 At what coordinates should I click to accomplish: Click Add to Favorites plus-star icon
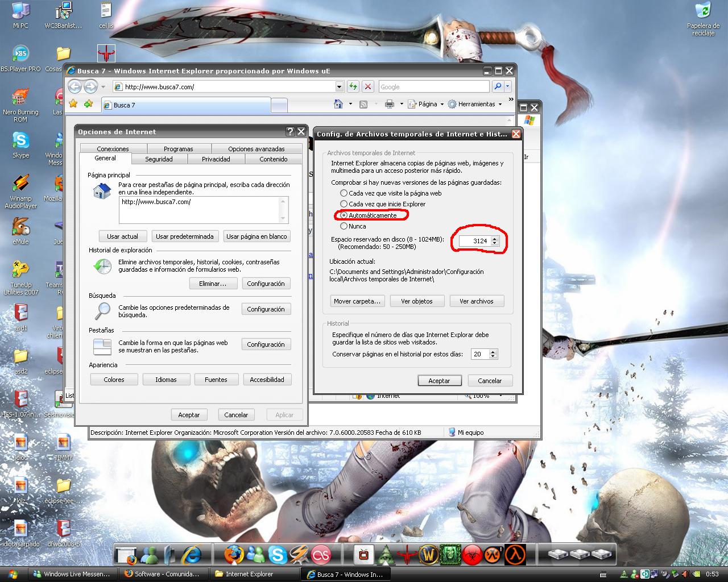[88, 104]
